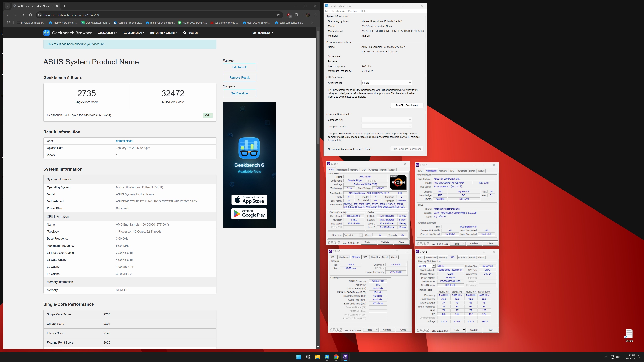Switch to About tab in CPU-Z slot selection window
This screenshot has height=362, width=644.
coord(481,258)
